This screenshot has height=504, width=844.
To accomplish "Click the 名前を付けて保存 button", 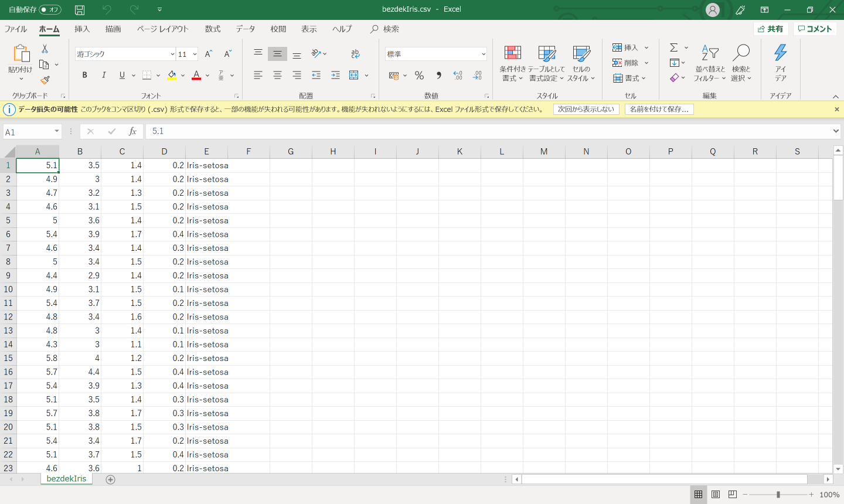I will point(659,109).
